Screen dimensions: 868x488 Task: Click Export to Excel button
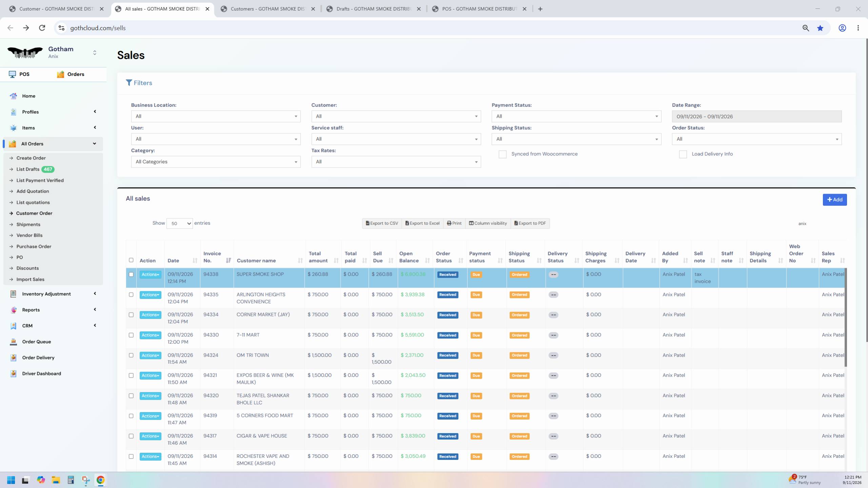422,224
